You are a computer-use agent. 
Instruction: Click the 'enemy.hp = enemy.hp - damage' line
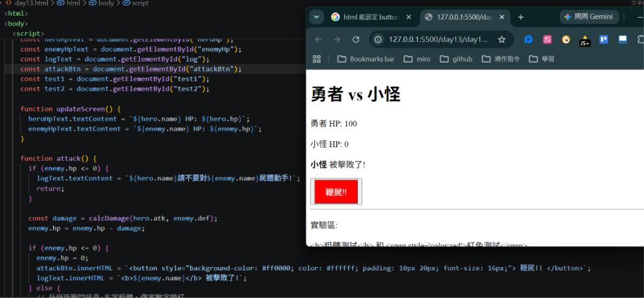coord(87,228)
